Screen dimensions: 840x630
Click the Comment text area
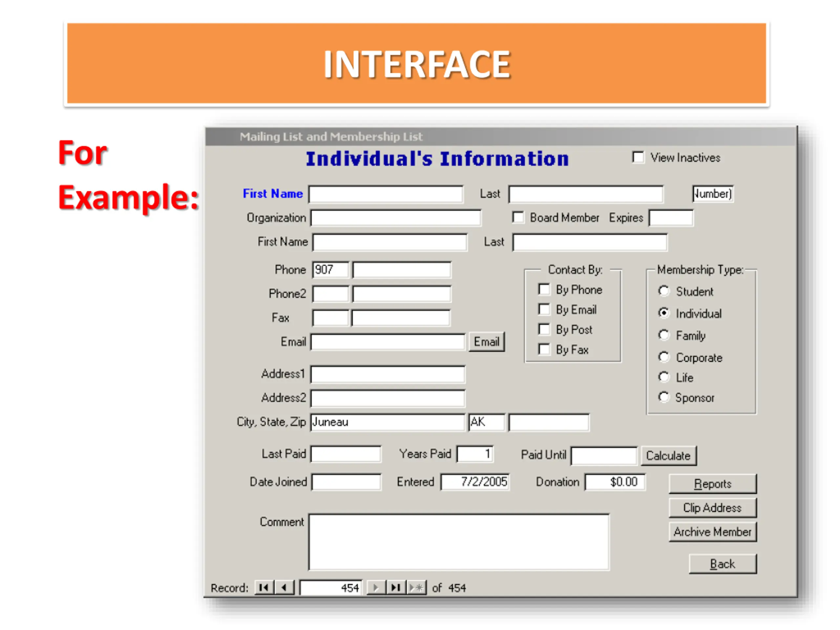[x=459, y=542]
